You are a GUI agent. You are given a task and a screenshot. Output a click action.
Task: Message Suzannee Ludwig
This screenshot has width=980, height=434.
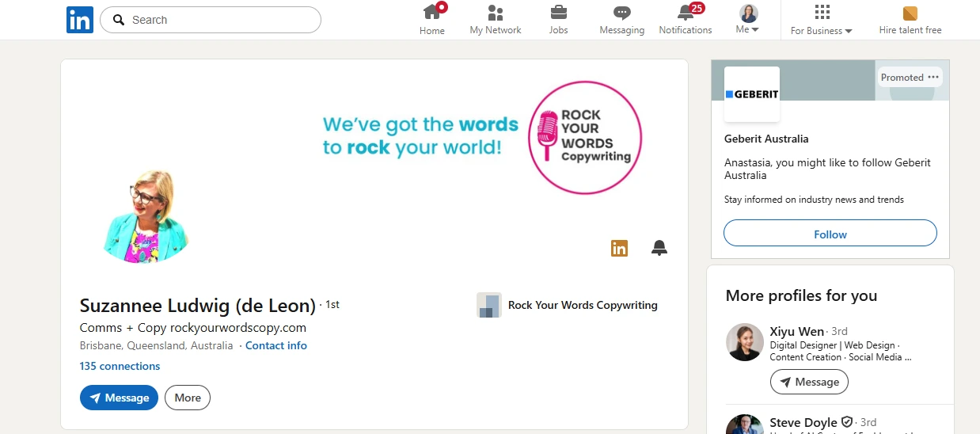119,398
